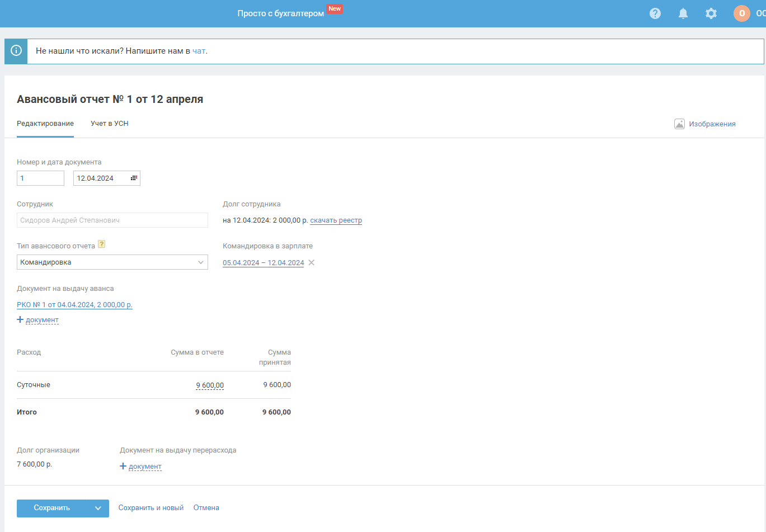766x532 pixels.
Task: Click the info icon in the banner
Action: 16,51
